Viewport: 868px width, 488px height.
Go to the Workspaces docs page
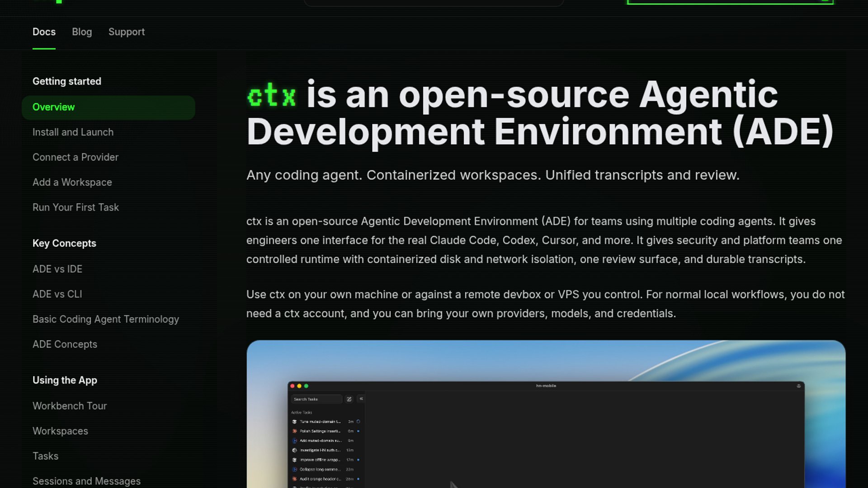(x=60, y=431)
